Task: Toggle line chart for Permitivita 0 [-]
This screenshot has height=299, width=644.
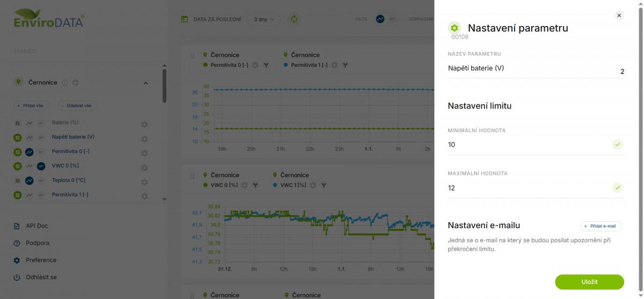Action: pos(30,152)
